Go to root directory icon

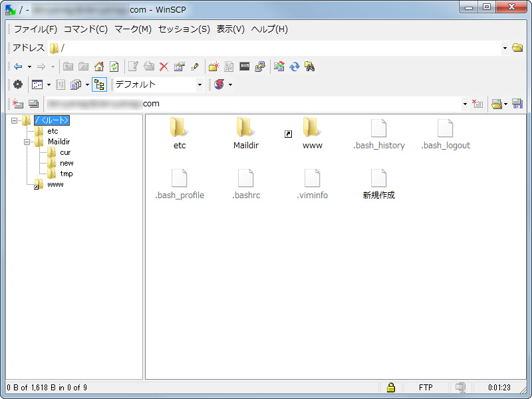pos(84,66)
